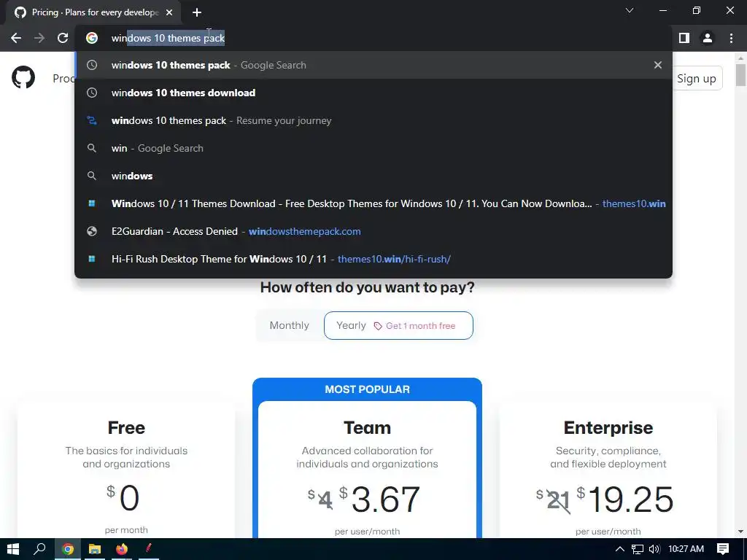Image resolution: width=747 pixels, height=560 pixels.
Task: Click the Enterprise plan heading
Action: (x=608, y=427)
